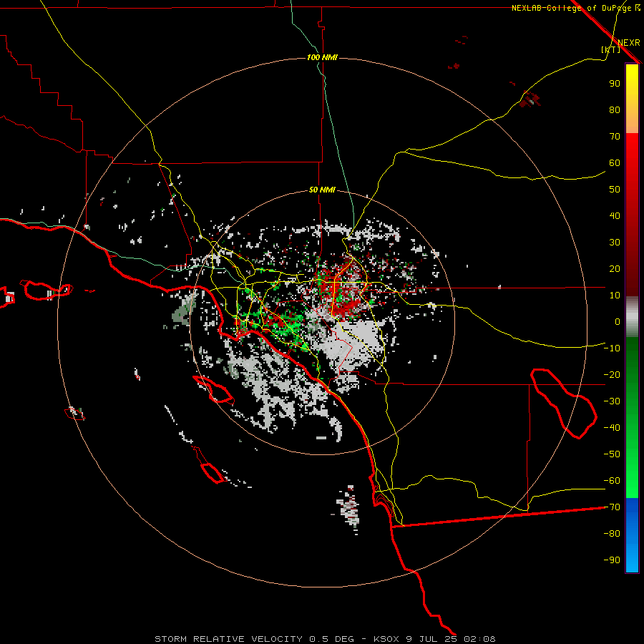Click the positive 10 value on the velocity scale
This screenshot has height=644, width=644.
[x=615, y=296]
